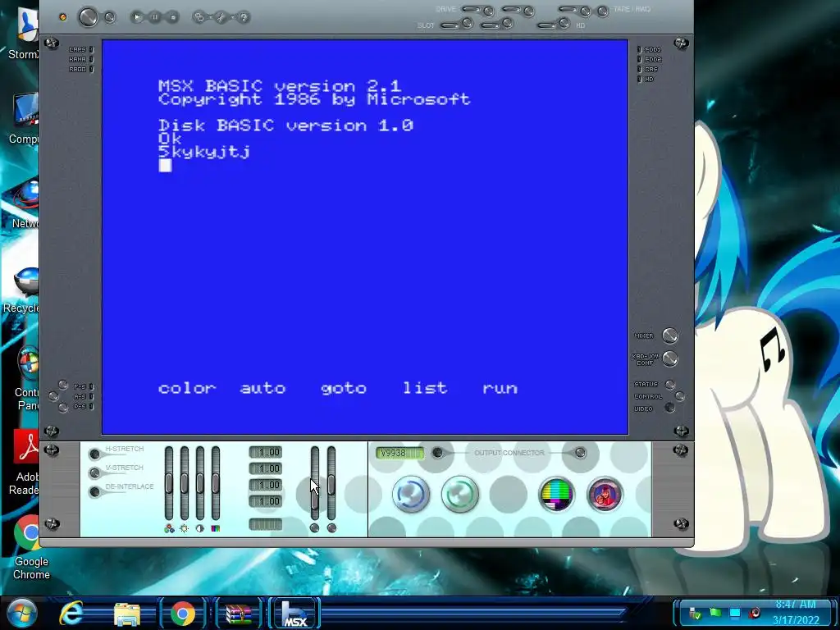Click the color bars icon under the fourth slider

[216, 529]
